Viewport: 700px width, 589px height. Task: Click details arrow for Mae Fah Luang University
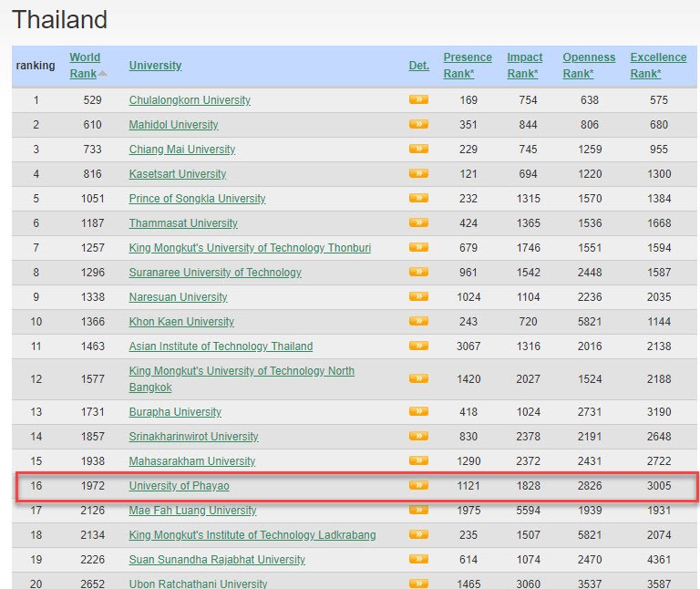418,510
